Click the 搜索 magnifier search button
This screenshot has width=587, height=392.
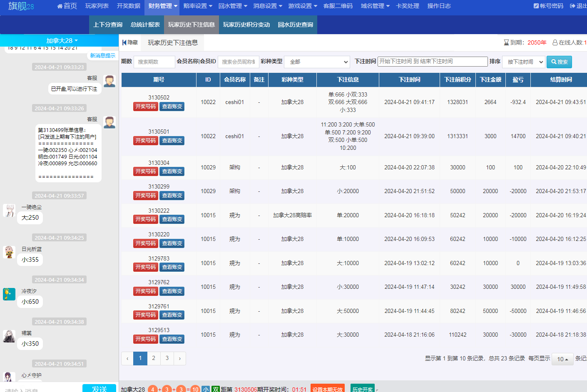559,62
